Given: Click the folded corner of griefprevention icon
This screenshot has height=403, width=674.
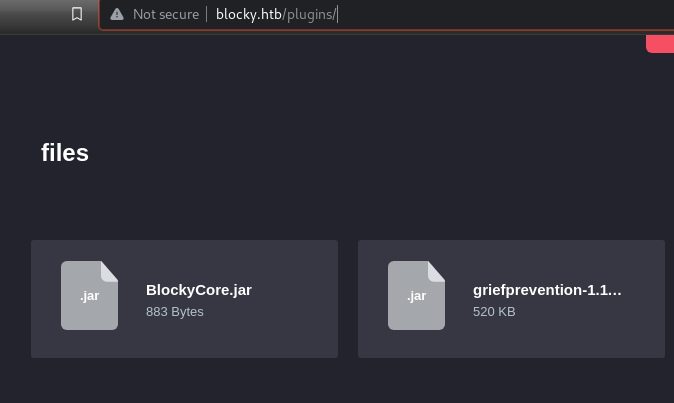Looking at the screenshot, I should coord(437,271).
